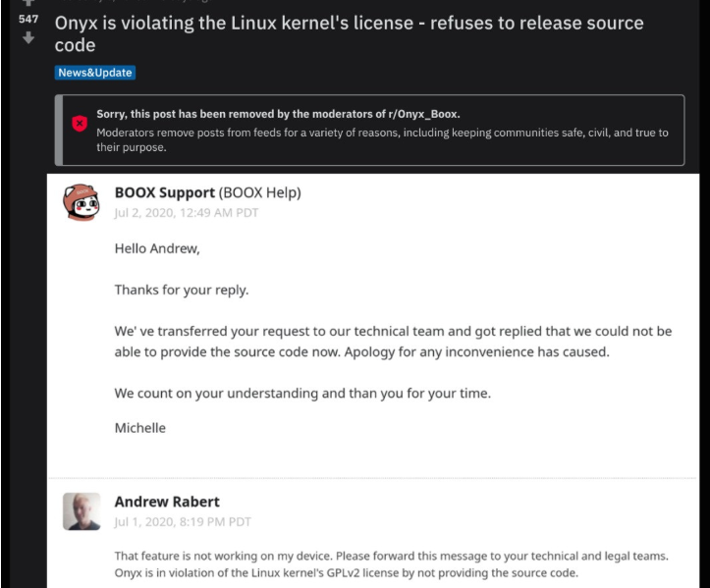Click the bold removed-by-moderators notice headline
710x588 pixels.
278,114
